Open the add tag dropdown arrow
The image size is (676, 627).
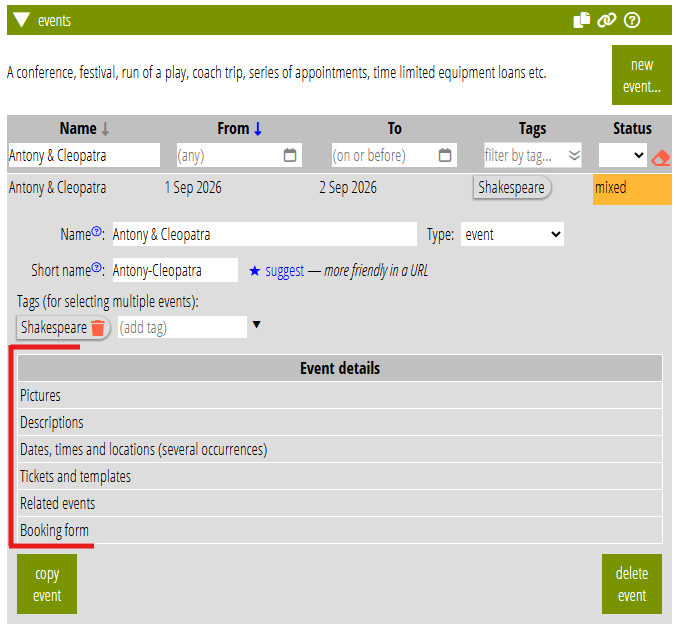tap(257, 324)
